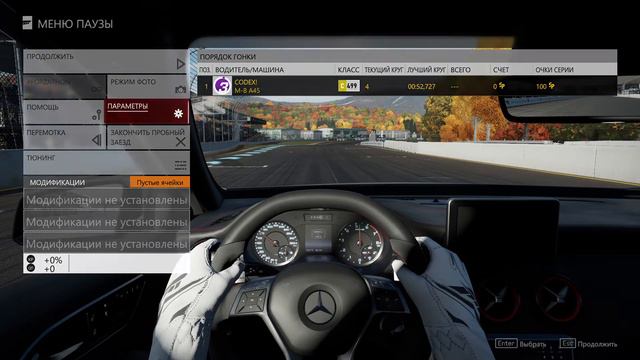Click the play arrow on ПРОДОЛЖИТЬ tile

click(180, 64)
